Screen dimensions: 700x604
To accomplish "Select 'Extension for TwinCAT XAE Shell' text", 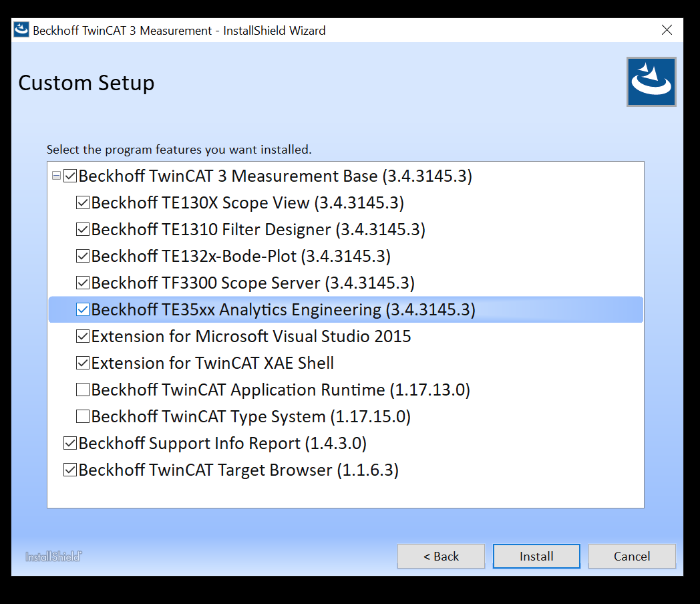I will pos(212,363).
